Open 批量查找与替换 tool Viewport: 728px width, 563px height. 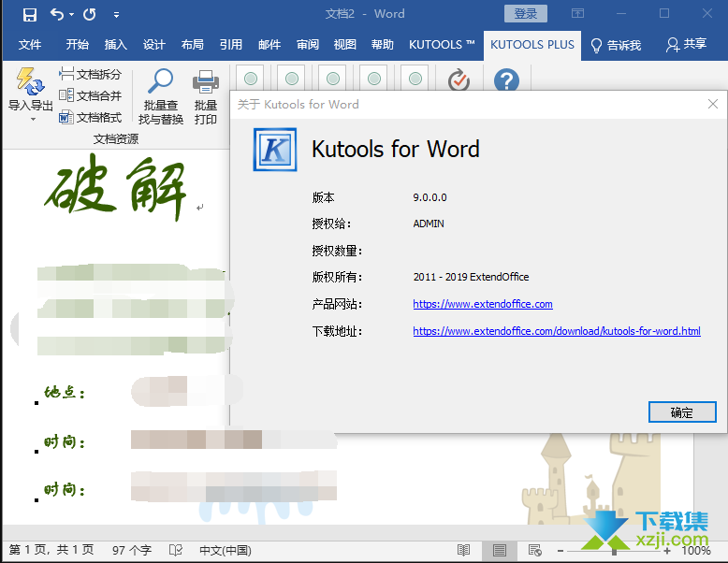click(x=161, y=96)
